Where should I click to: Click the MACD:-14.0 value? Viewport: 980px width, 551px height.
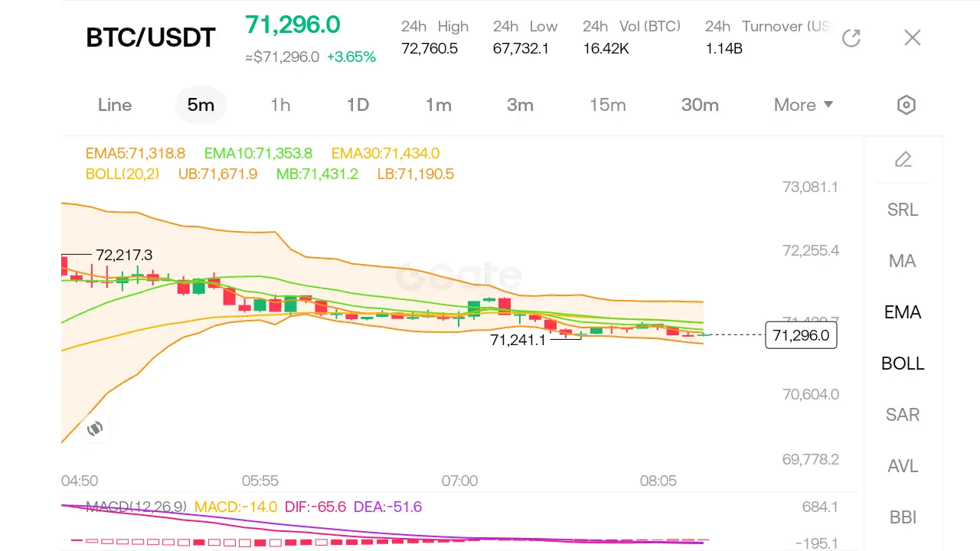point(235,507)
